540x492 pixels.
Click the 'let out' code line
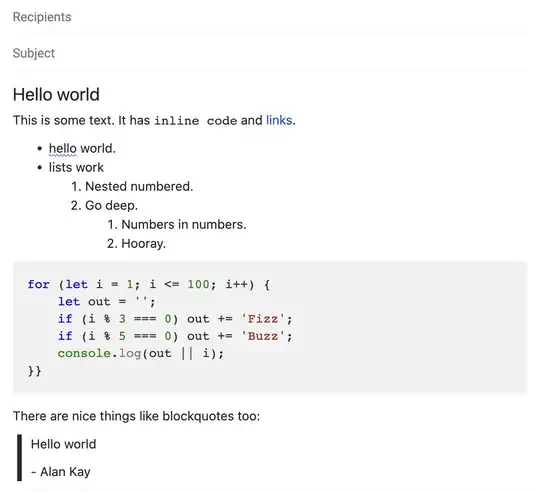pyautogui.click(x=107, y=302)
